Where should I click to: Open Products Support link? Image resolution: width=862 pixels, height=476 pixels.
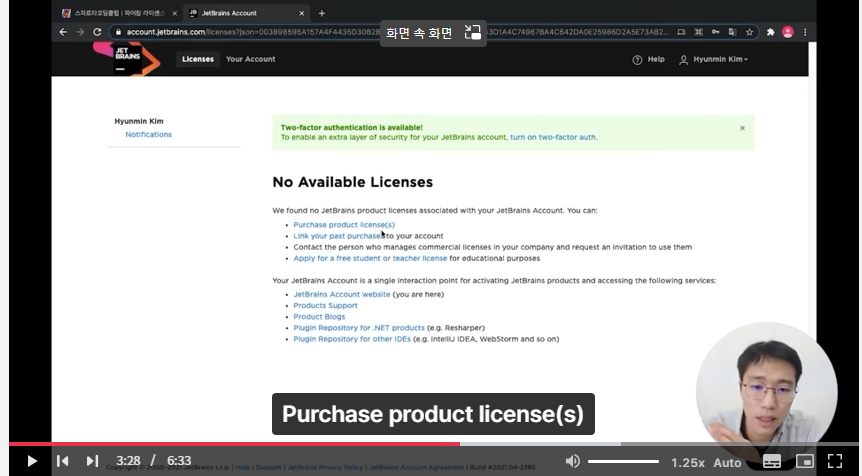pos(325,306)
